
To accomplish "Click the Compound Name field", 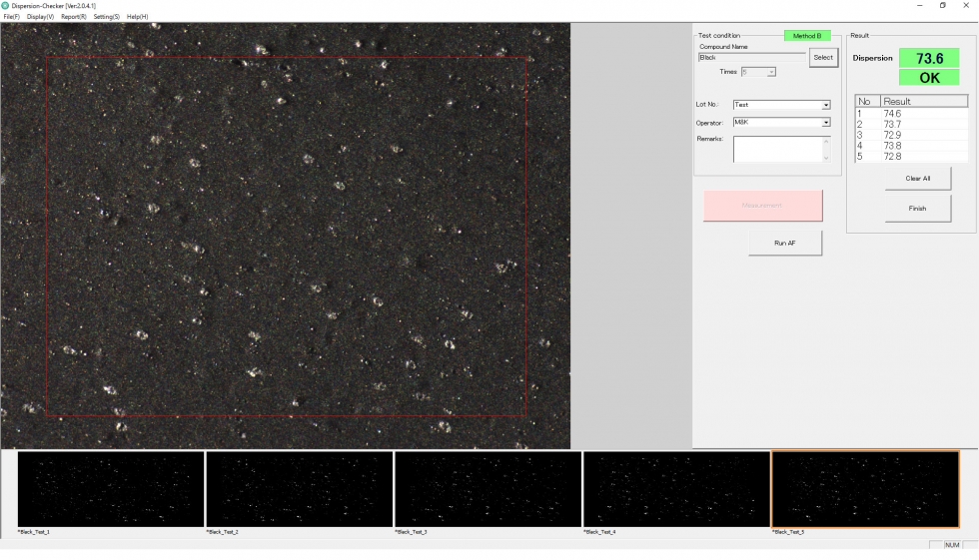I will (751, 58).
